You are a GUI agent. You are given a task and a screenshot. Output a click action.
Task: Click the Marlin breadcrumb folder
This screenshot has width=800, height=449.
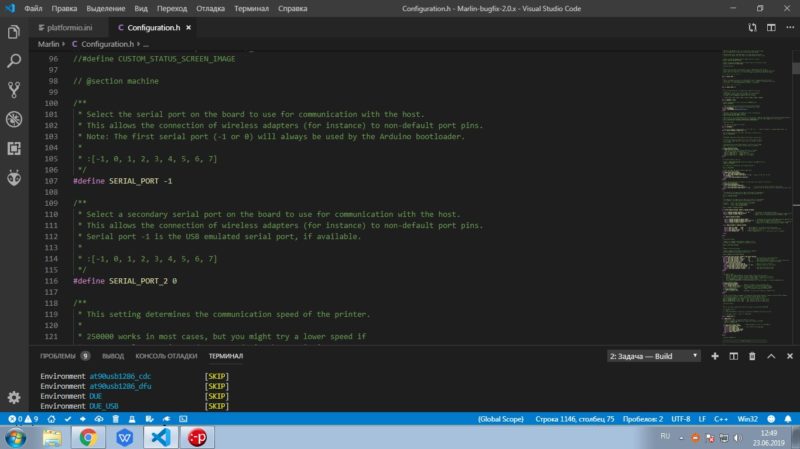[48, 44]
